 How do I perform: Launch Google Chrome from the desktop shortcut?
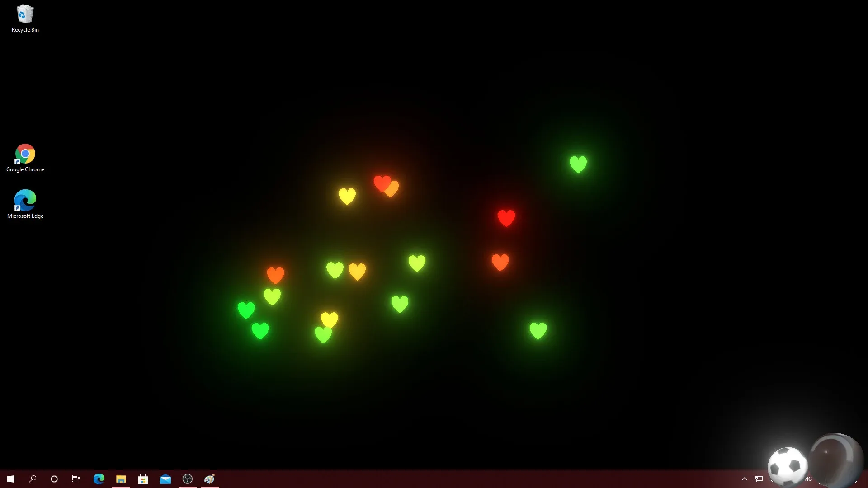[x=25, y=154]
